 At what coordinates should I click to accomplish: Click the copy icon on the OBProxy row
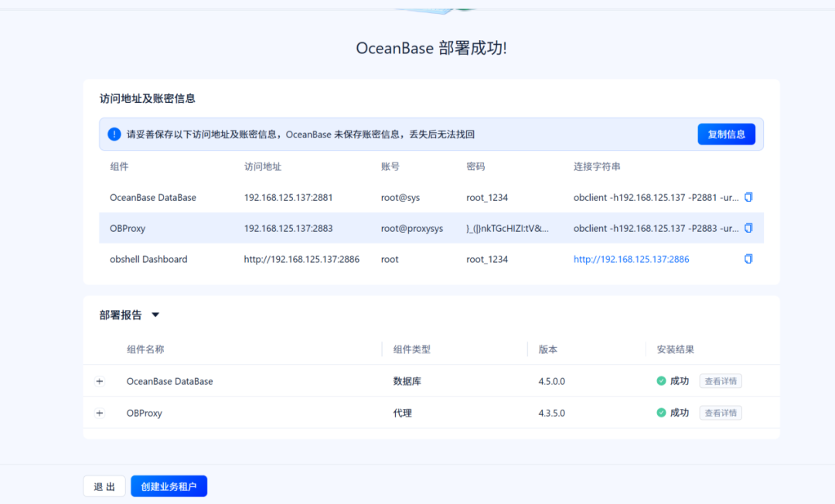pyautogui.click(x=748, y=228)
